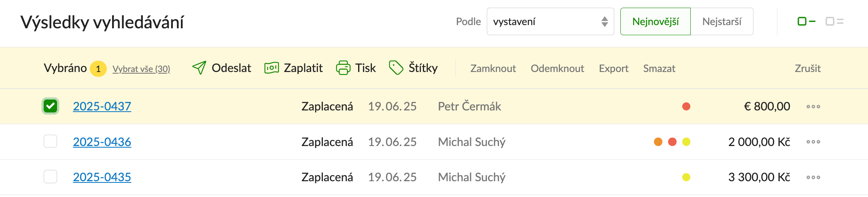Open the options menu for invoice 2025-0436
This screenshot has width=868, height=197.
[x=813, y=142]
